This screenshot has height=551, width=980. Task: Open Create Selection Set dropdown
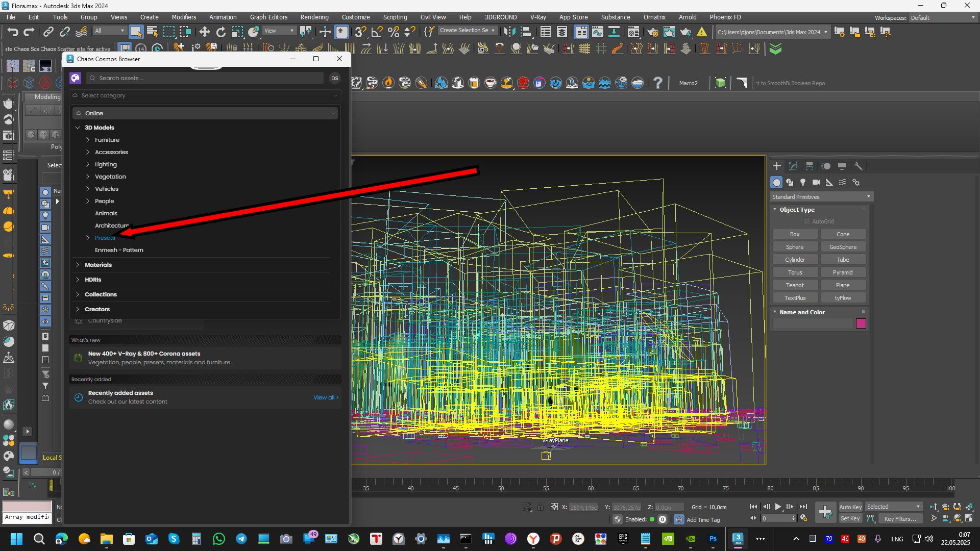point(467,31)
